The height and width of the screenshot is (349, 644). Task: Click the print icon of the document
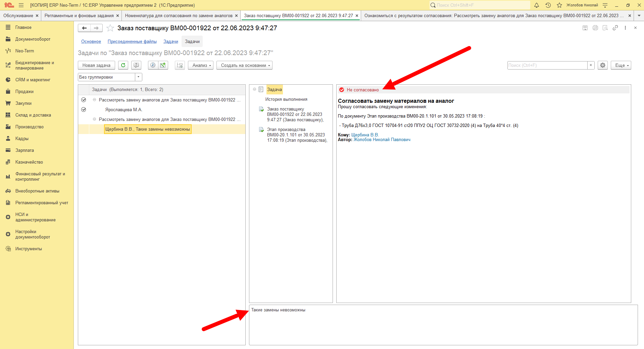pos(595,28)
